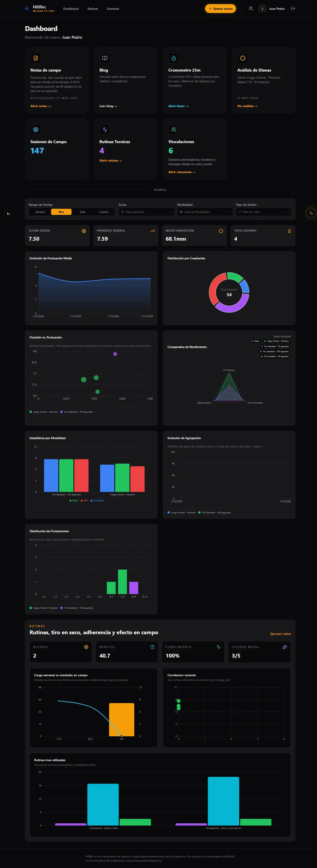Click sparkle icon in Calidad Media card

[x=285, y=647]
